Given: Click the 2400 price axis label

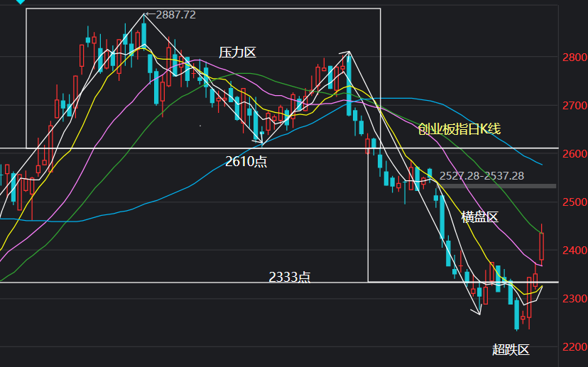Looking at the screenshot, I should pos(575,251).
